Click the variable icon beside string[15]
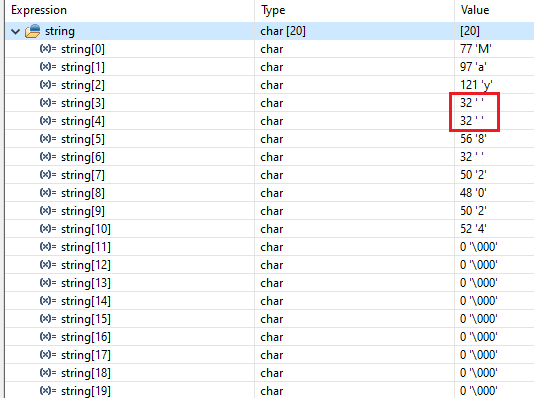This screenshot has width=534, height=398. pyautogui.click(x=48, y=319)
